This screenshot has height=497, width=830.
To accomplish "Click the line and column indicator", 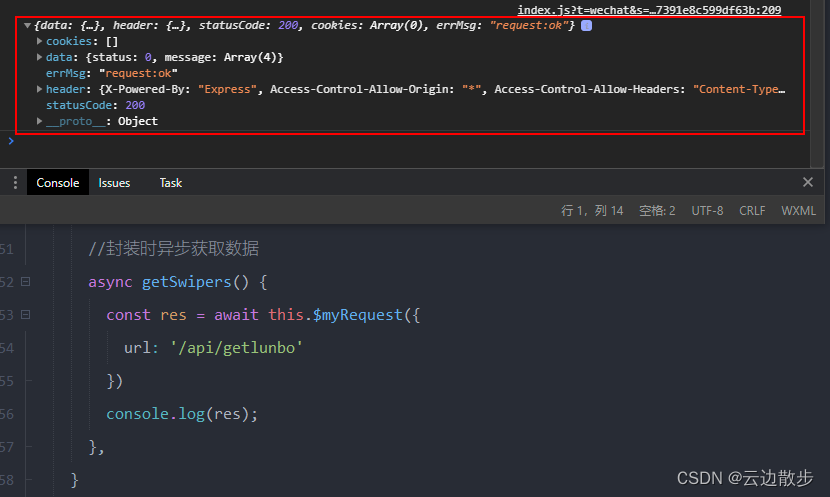I will [x=592, y=211].
